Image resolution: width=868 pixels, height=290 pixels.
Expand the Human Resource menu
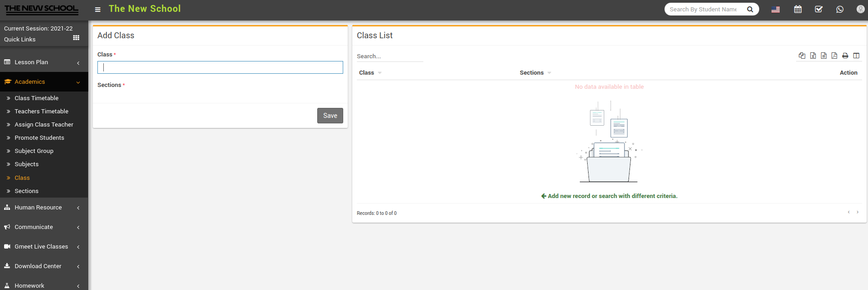[x=38, y=208]
